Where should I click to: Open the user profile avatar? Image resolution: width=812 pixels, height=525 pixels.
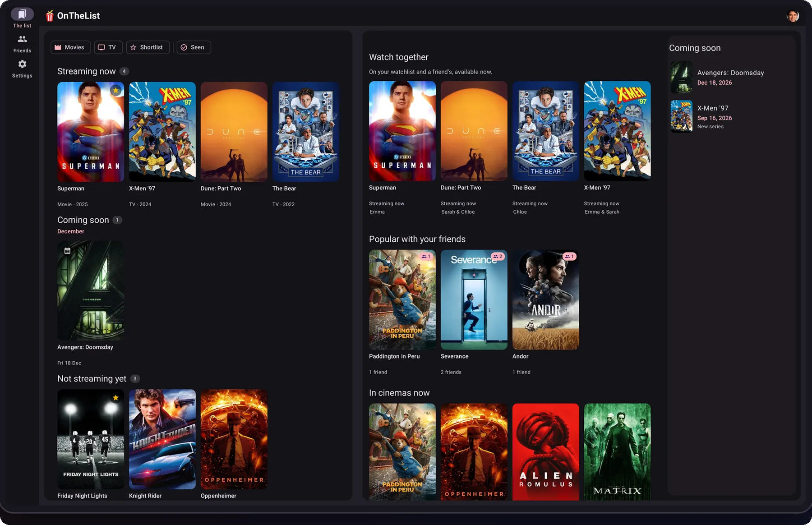tap(793, 16)
